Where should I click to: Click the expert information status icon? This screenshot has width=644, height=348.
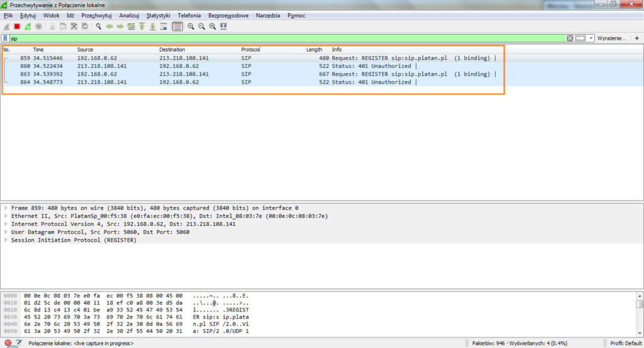pos(8,343)
